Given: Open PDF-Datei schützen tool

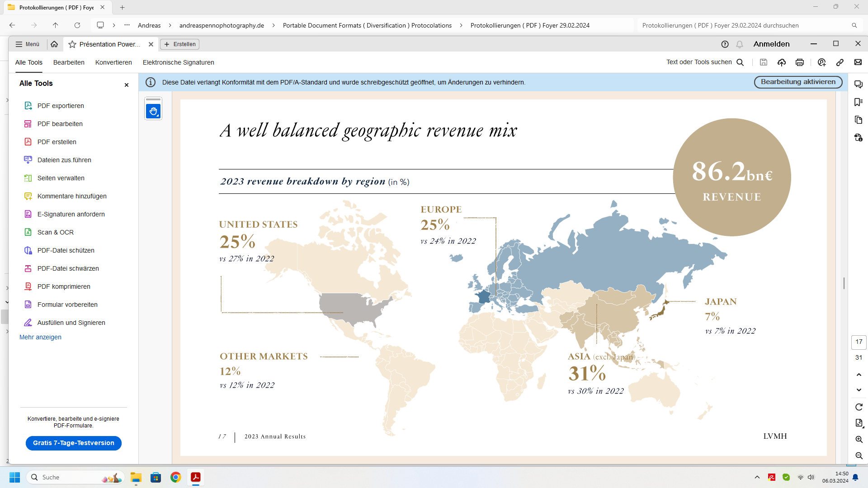Looking at the screenshot, I should coord(66,250).
